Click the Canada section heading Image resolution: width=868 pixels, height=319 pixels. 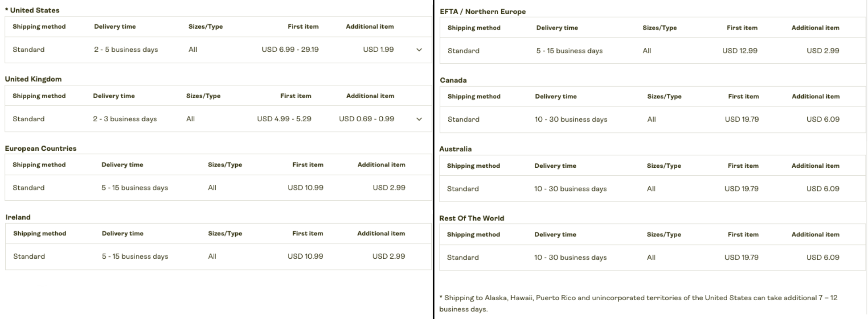click(453, 81)
